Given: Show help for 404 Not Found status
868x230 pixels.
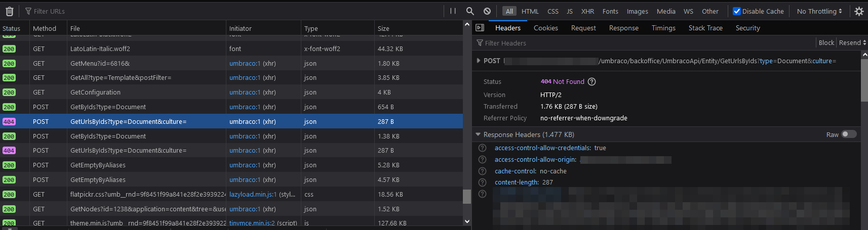Looking at the screenshot, I should click(x=591, y=81).
